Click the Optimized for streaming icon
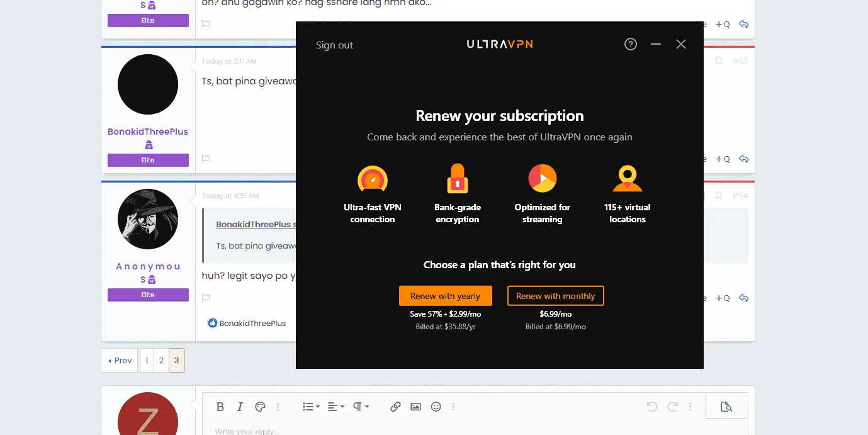The image size is (868, 435). tap(543, 178)
